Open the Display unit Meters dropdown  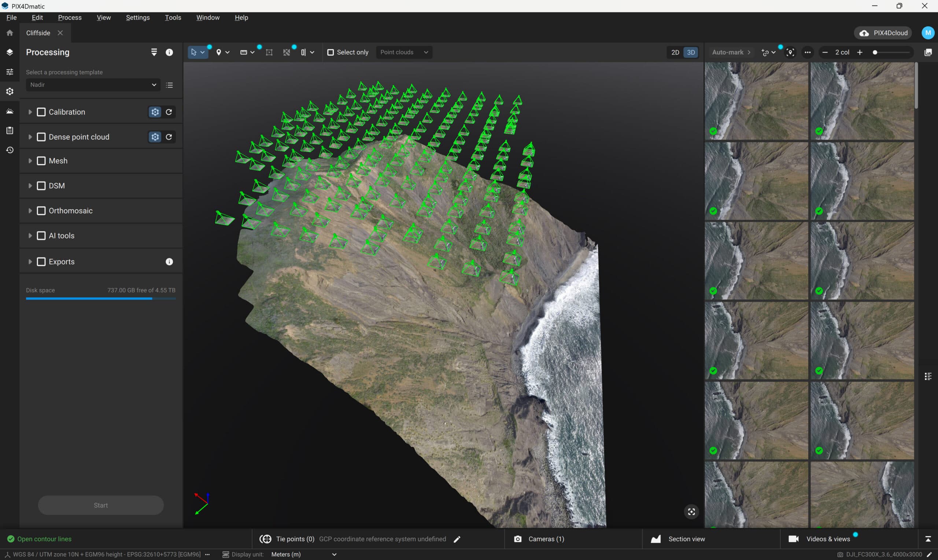click(303, 555)
